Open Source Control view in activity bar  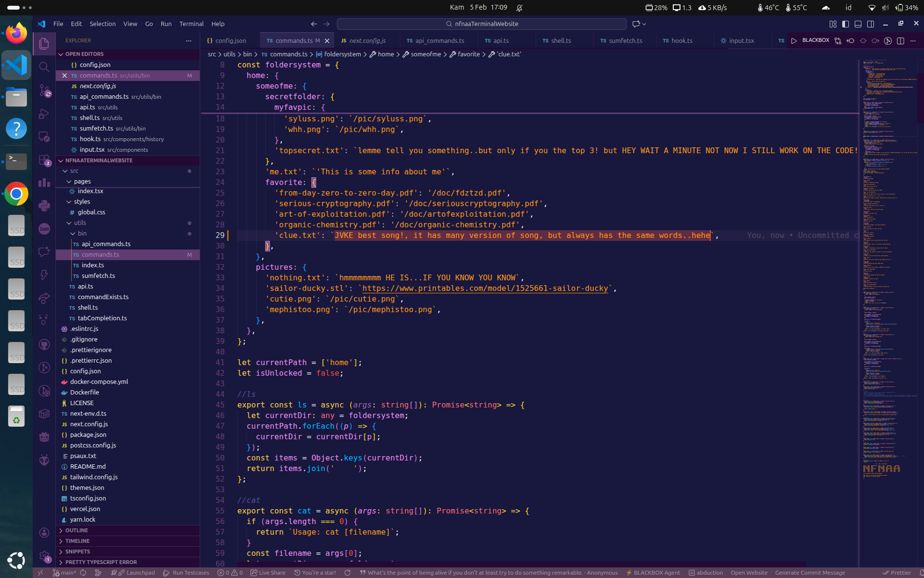point(44,90)
